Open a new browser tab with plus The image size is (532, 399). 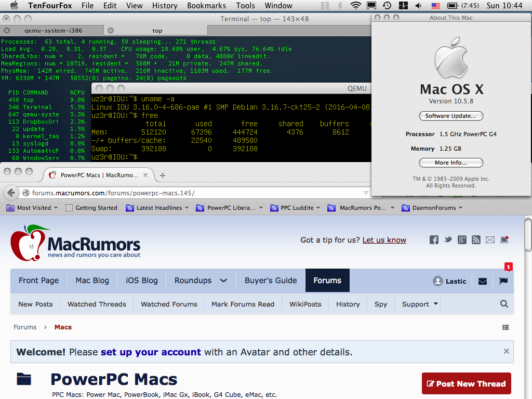[x=163, y=176]
